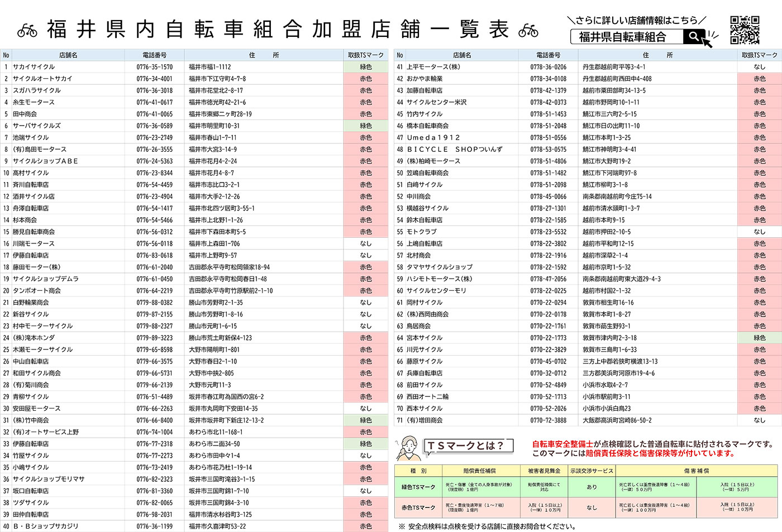Click the bicycle icon left of the title
782x532 pixels.
coord(27,30)
